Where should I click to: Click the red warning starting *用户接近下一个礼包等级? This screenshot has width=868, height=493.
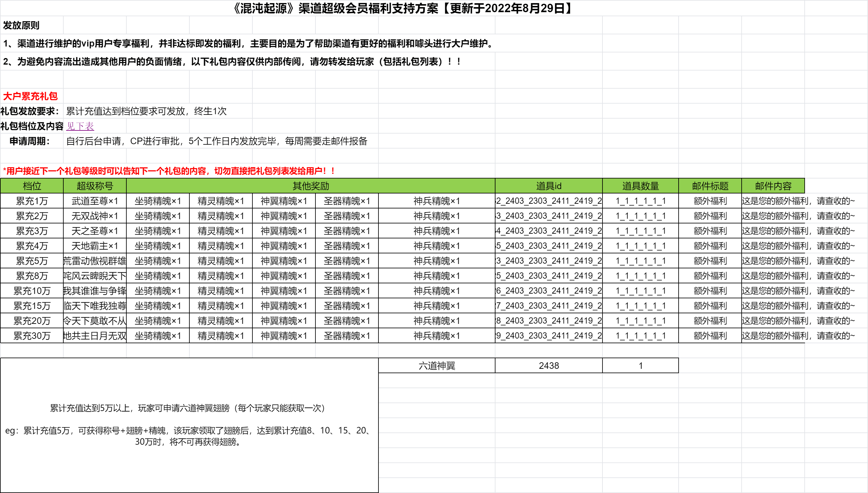[x=169, y=171]
